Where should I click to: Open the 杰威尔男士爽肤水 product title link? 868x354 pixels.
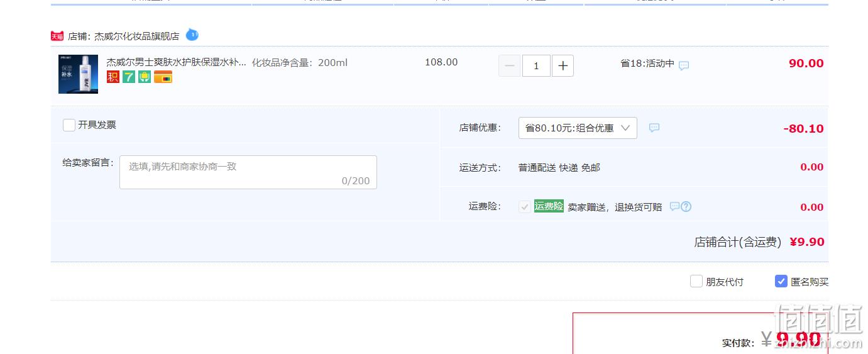(176, 62)
